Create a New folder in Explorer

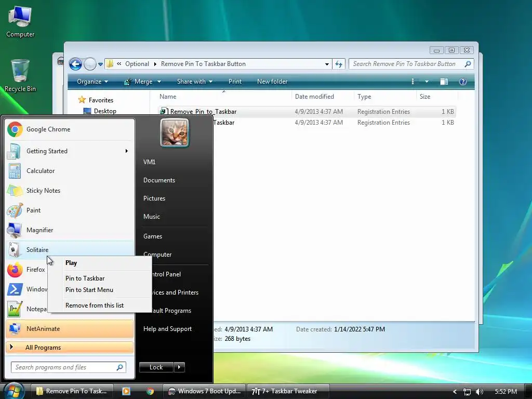pyautogui.click(x=272, y=82)
